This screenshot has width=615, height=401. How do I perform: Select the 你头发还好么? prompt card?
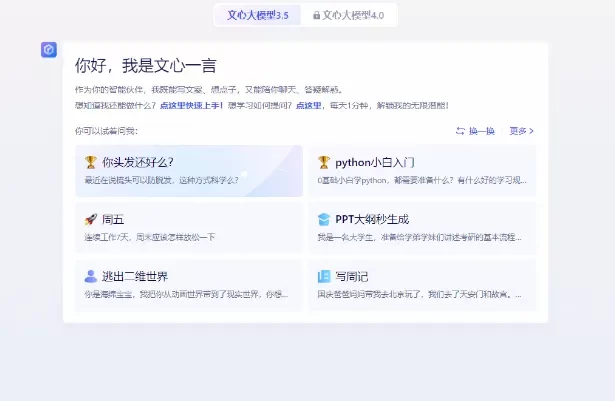pyautogui.click(x=189, y=171)
